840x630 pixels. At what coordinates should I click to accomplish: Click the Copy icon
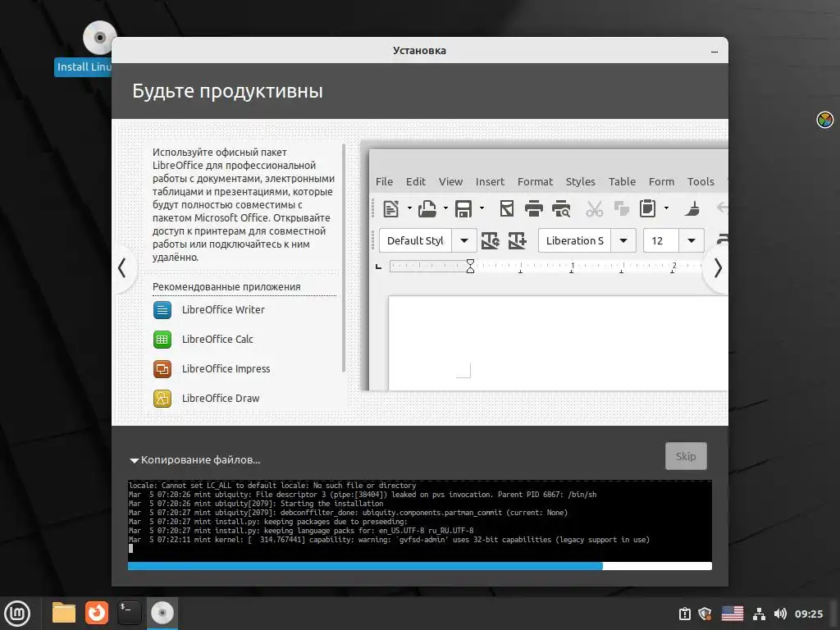[622, 208]
